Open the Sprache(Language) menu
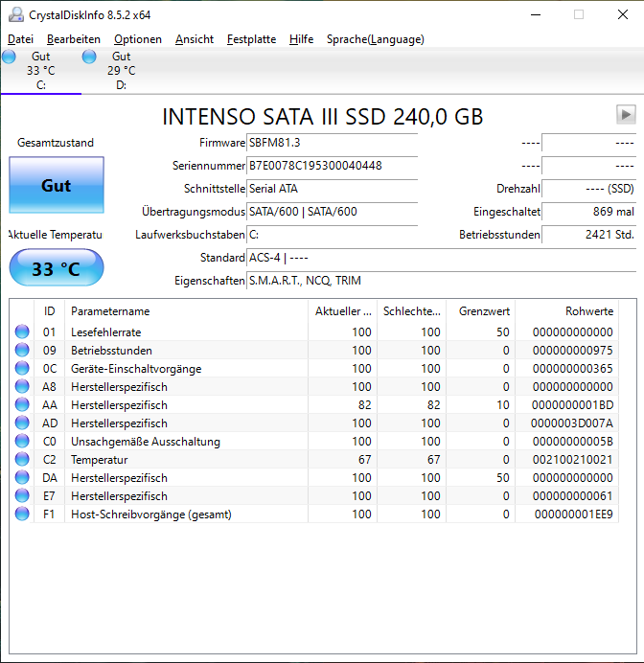 point(375,39)
